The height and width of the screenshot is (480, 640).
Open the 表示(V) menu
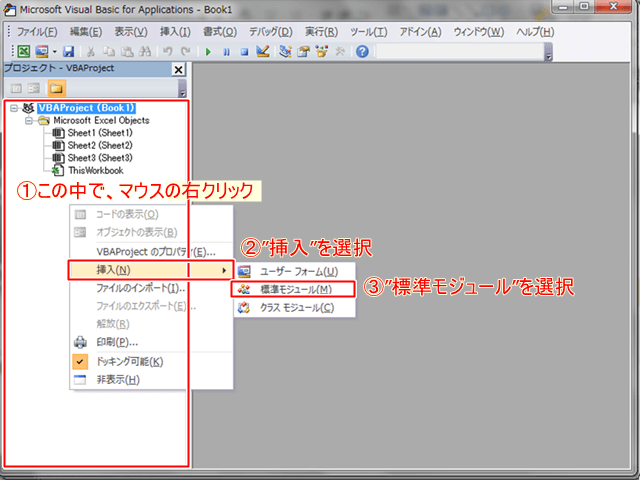pos(131,32)
